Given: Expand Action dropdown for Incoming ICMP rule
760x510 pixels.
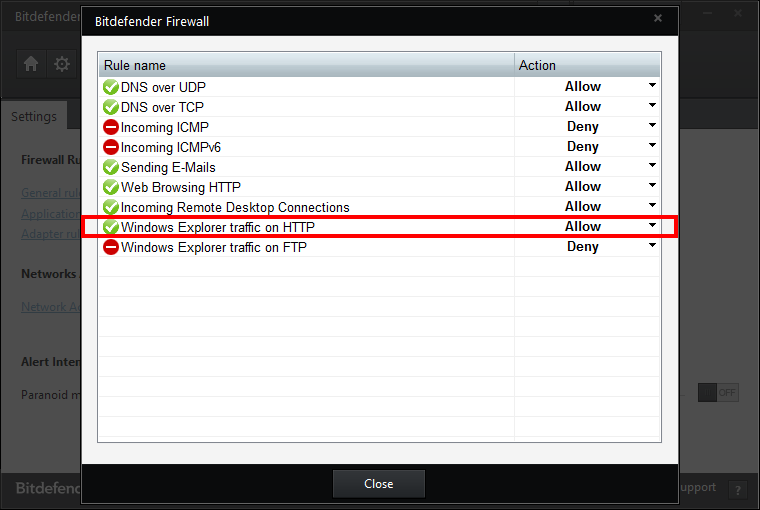Looking at the screenshot, I should pyautogui.click(x=652, y=126).
